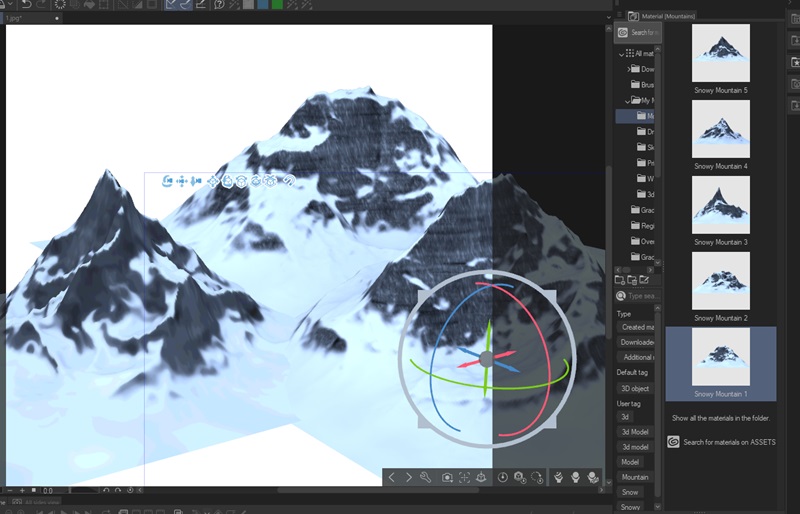Select the previous 3D object with the left arrow
This screenshot has height=514, width=800.
pos(391,477)
